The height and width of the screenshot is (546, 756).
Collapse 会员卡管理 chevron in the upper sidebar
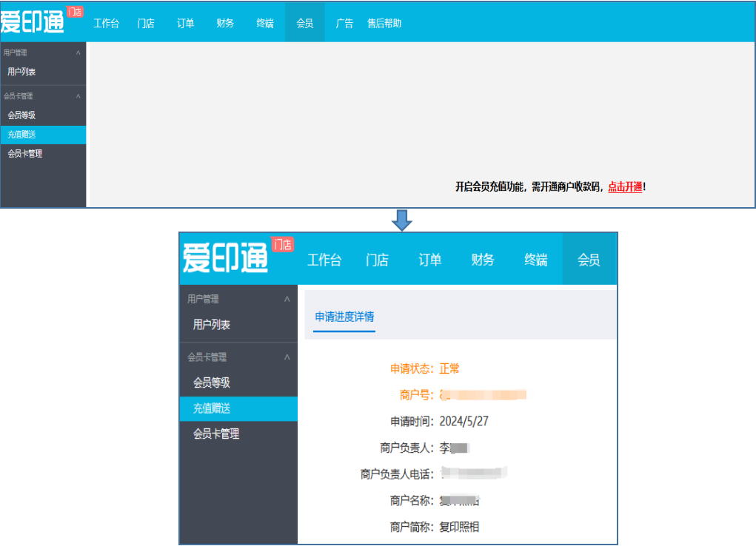click(x=78, y=96)
